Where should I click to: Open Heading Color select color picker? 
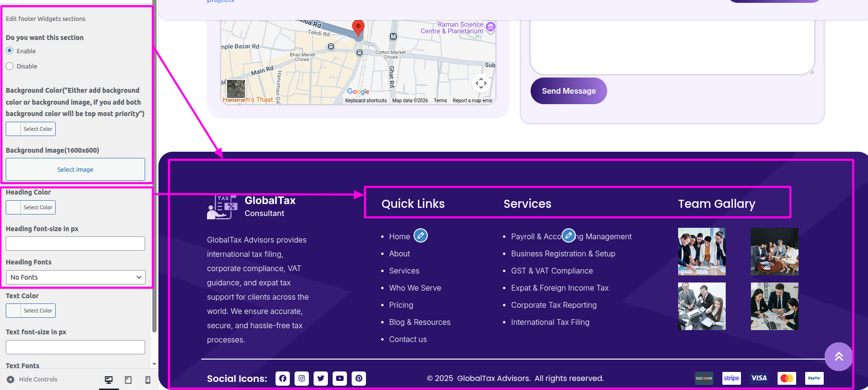31,207
